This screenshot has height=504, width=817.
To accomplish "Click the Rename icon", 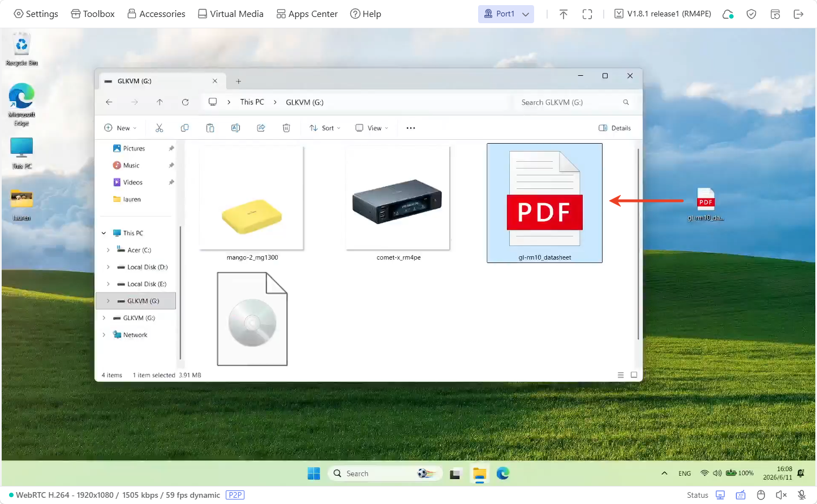I will 235,128.
